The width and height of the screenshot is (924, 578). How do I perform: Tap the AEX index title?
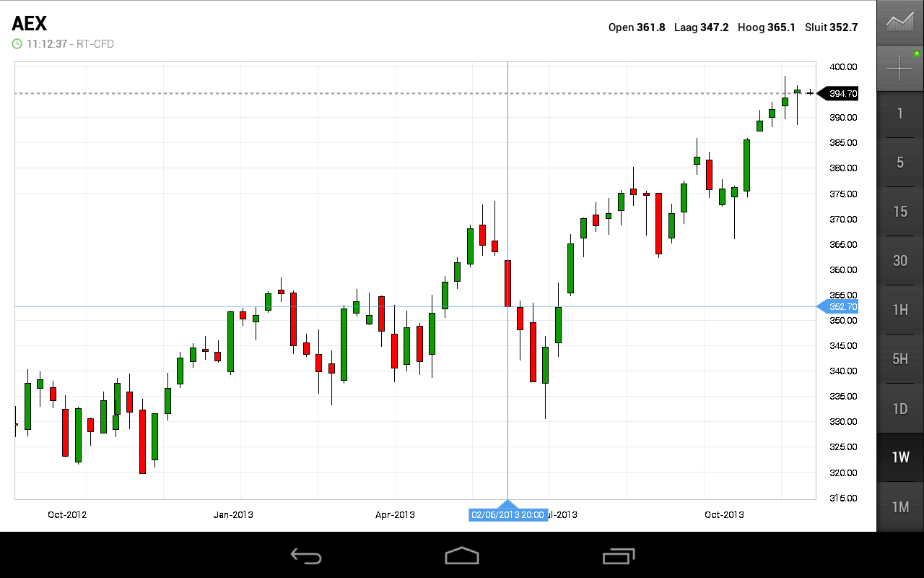pos(30,24)
